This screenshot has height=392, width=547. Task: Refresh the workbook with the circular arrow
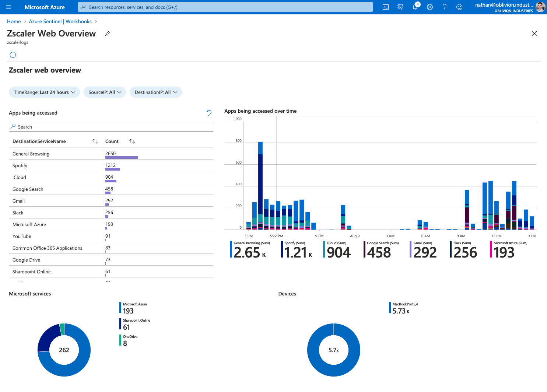(x=13, y=55)
